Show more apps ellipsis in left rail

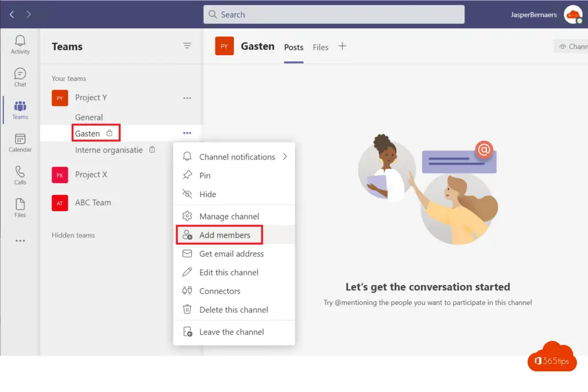[x=20, y=241]
